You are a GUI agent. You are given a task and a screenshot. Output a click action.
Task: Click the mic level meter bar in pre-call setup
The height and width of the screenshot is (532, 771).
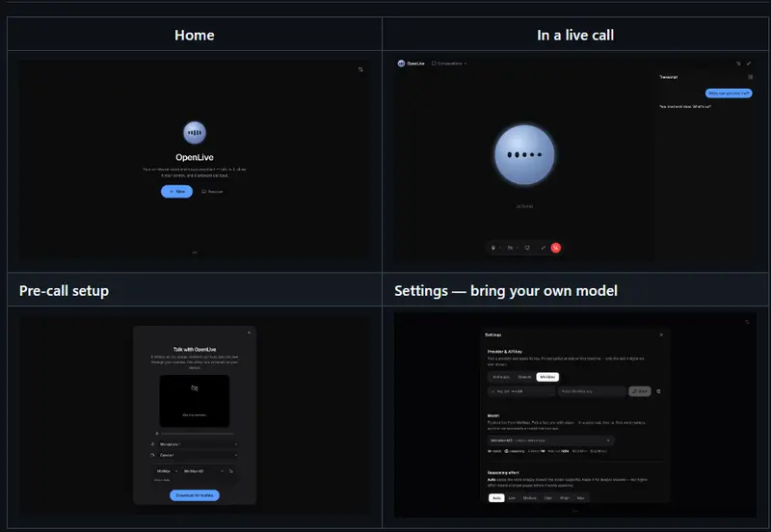[198, 434]
